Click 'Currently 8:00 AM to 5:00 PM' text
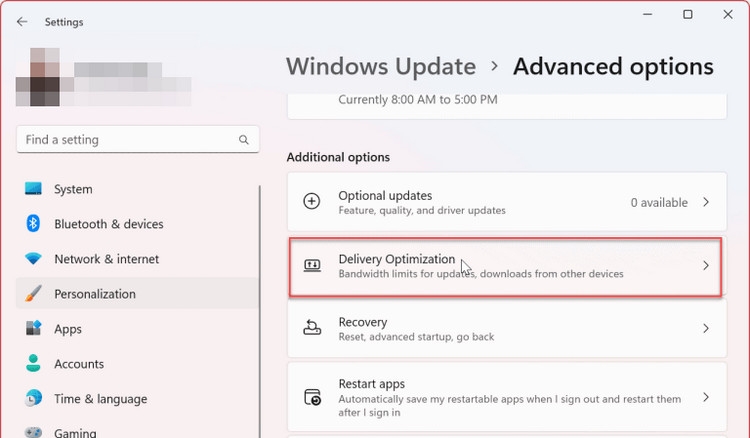The image size is (750, 438). pyautogui.click(x=418, y=99)
